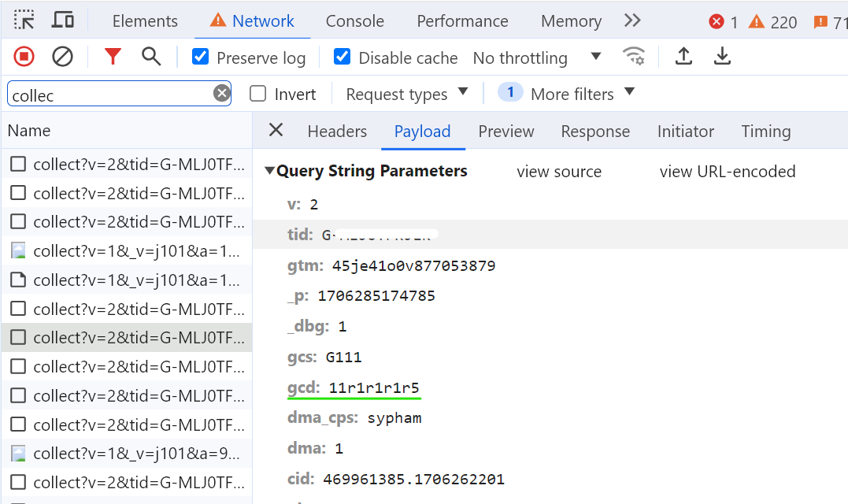Expand the Request types dropdown

(406, 94)
